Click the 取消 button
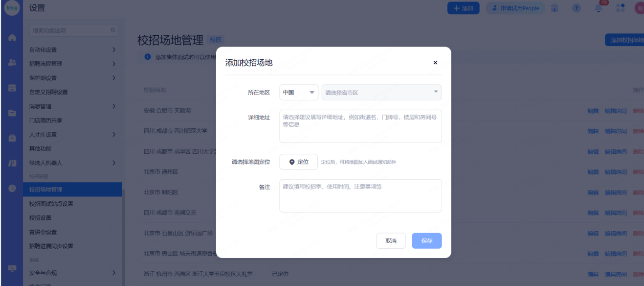 pos(391,241)
